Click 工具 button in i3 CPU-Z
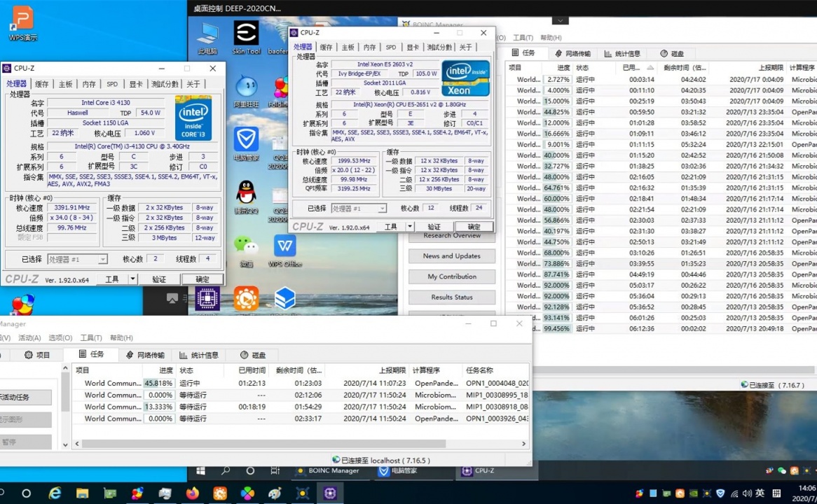The image size is (817, 504). click(112, 279)
